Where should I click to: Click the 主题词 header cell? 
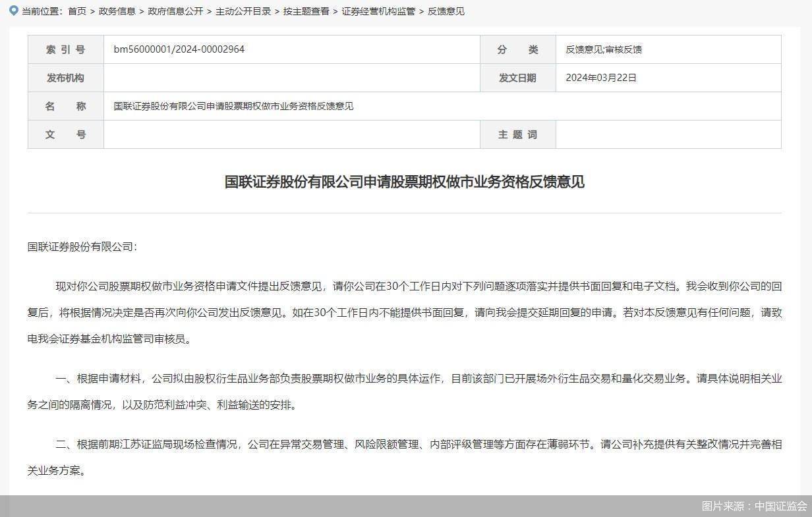coord(518,134)
